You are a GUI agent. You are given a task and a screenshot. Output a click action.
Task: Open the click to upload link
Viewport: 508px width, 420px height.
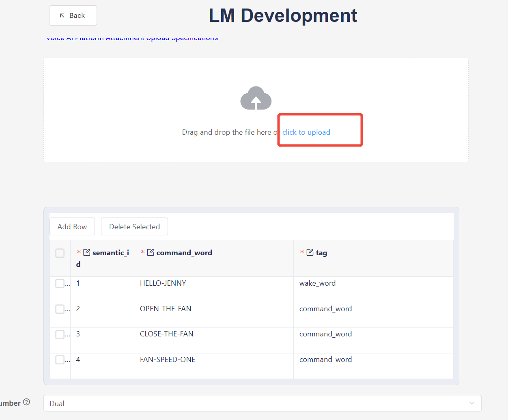(x=306, y=132)
